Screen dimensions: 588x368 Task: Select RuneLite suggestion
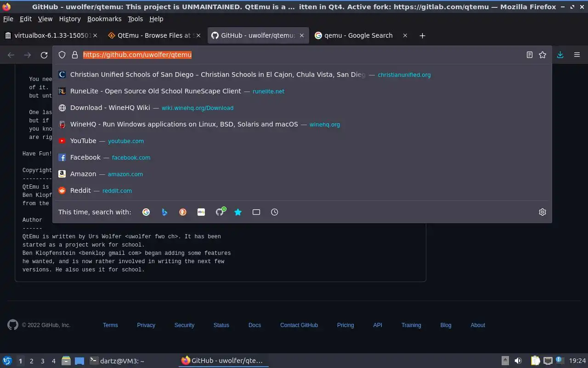(302, 91)
